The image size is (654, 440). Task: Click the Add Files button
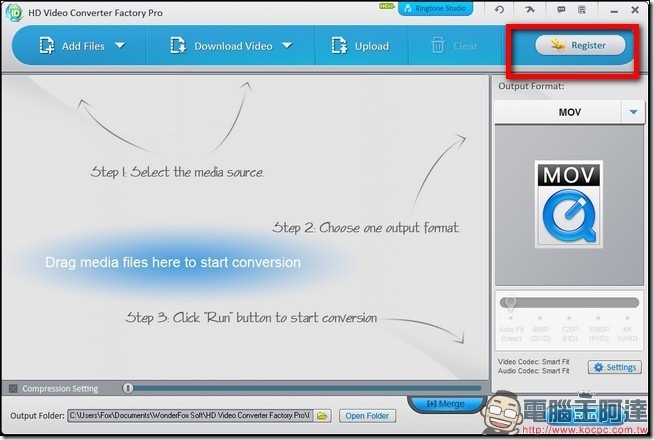(72, 46)
